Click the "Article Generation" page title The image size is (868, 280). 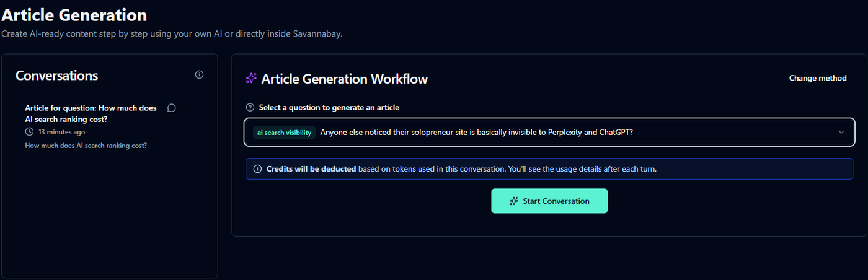click(74, 15)
